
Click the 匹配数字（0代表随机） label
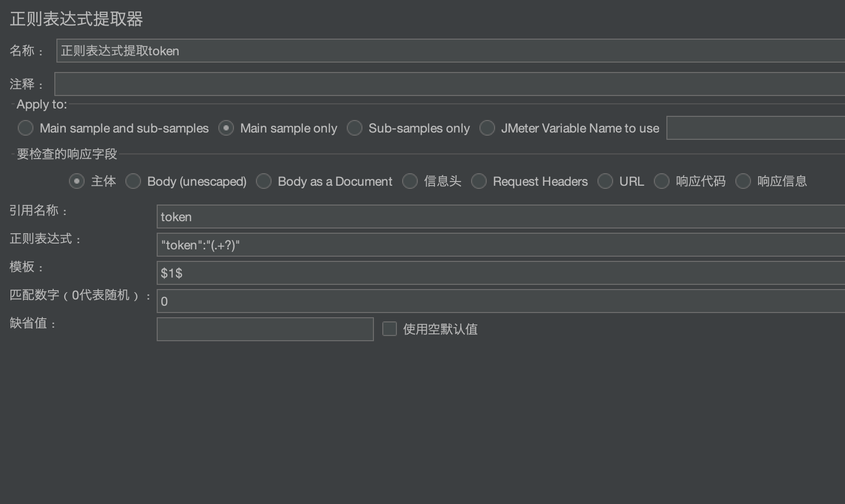(80, 295)
